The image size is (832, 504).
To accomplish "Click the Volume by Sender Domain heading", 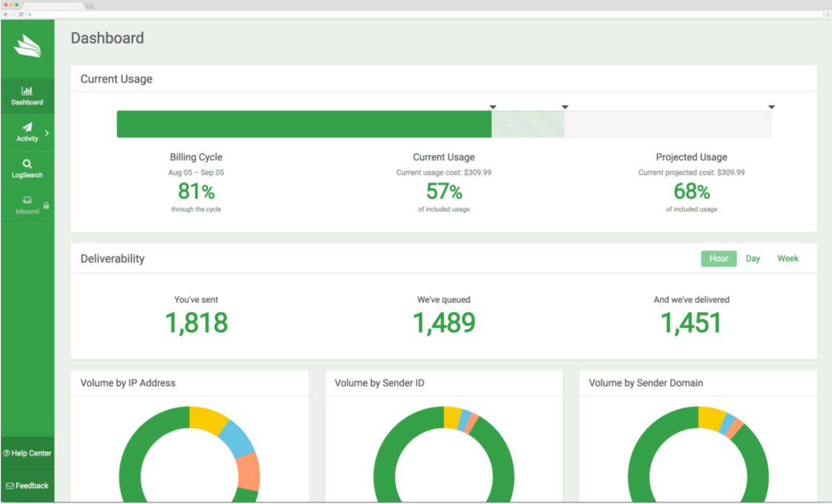I will tap(645, 383).
